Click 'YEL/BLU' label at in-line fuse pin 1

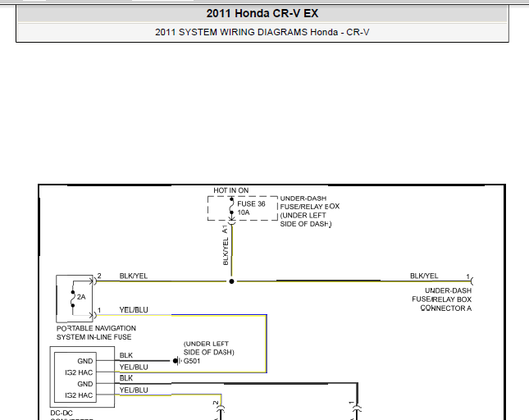pos(134,310)
